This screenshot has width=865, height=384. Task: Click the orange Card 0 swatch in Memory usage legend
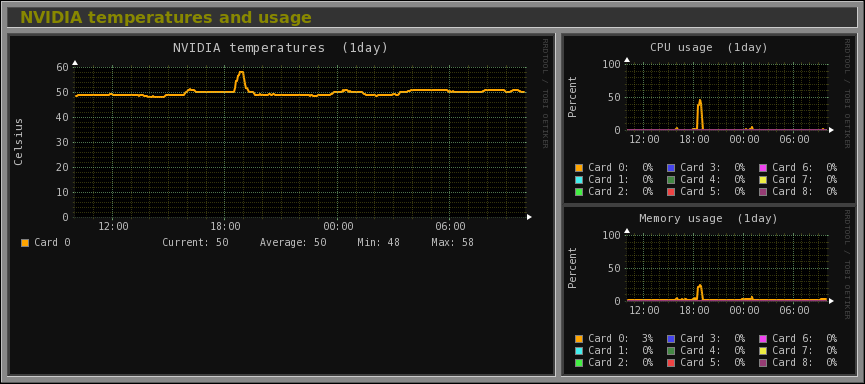point(579,339)
